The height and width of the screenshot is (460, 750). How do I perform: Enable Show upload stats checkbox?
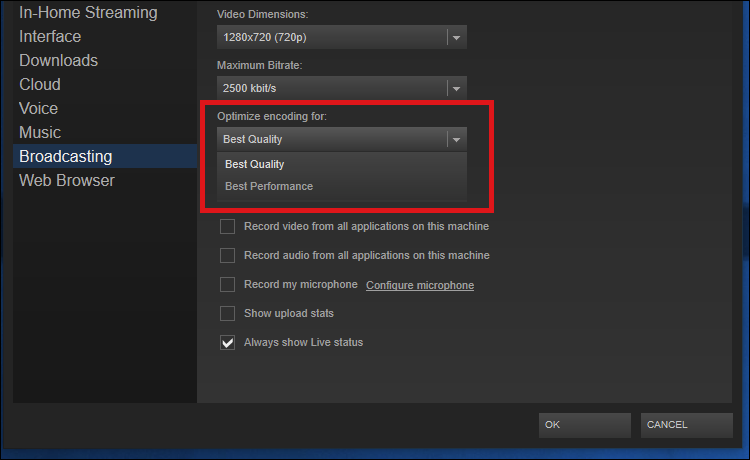(x=227, y=314)
